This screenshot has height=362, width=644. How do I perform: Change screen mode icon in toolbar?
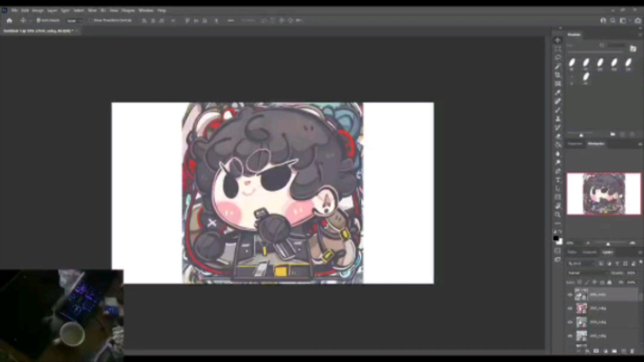(x=558, y=259)
